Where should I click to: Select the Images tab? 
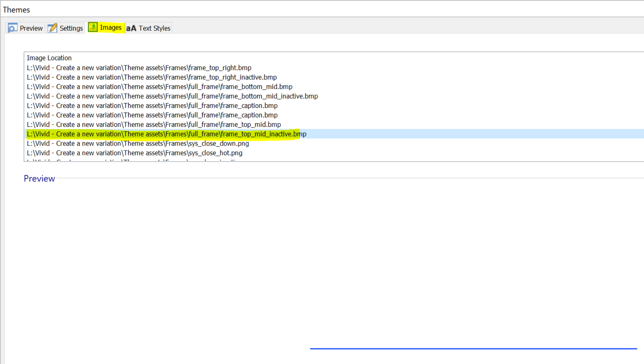[x=105, y=27]
